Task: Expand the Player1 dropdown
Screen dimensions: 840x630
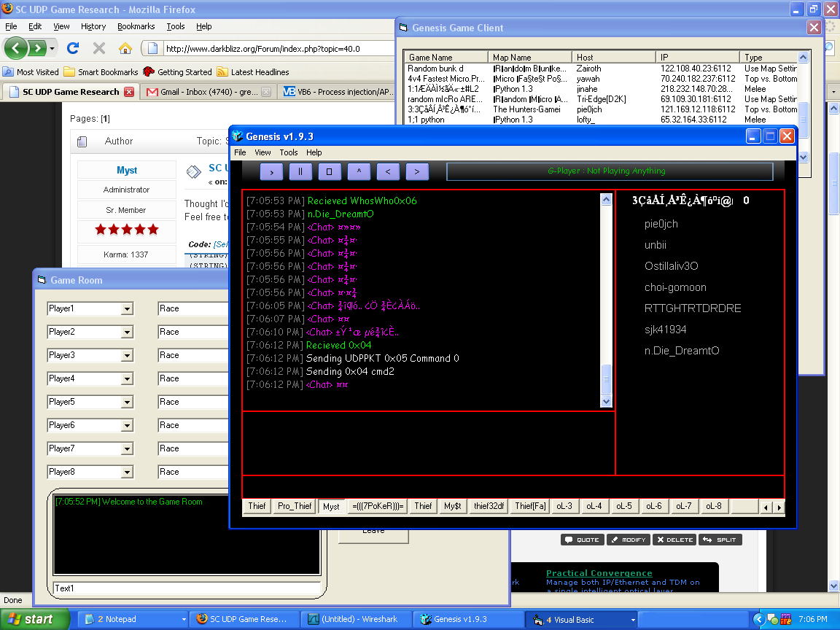Action: click(127, 309)
